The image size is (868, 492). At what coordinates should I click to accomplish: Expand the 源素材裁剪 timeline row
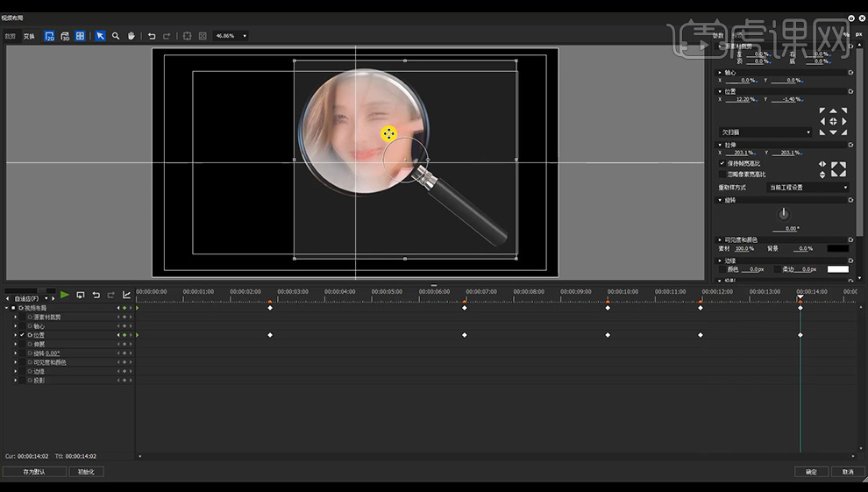click(16, 317)
